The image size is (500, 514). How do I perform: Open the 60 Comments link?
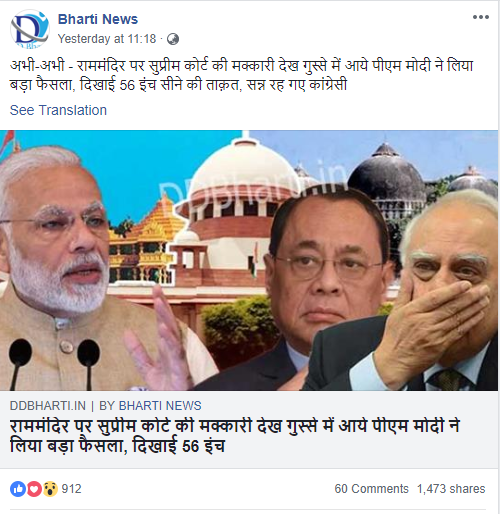[x=371, y=489]
